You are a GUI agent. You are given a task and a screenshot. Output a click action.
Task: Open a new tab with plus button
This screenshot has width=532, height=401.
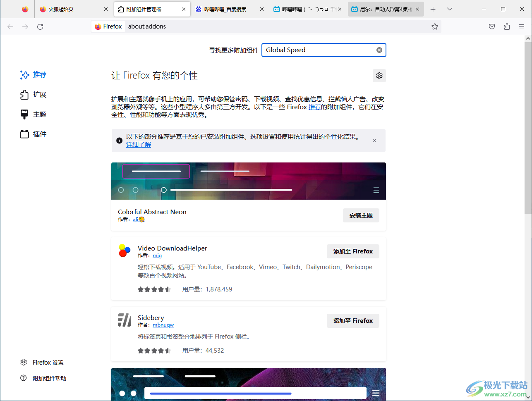click(x=433, y=9)
